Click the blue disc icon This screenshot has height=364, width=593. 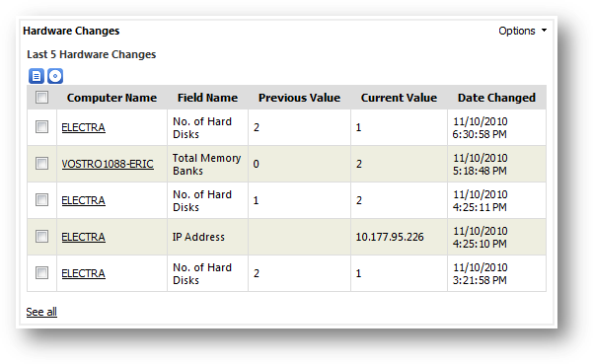tap(55, 76)
